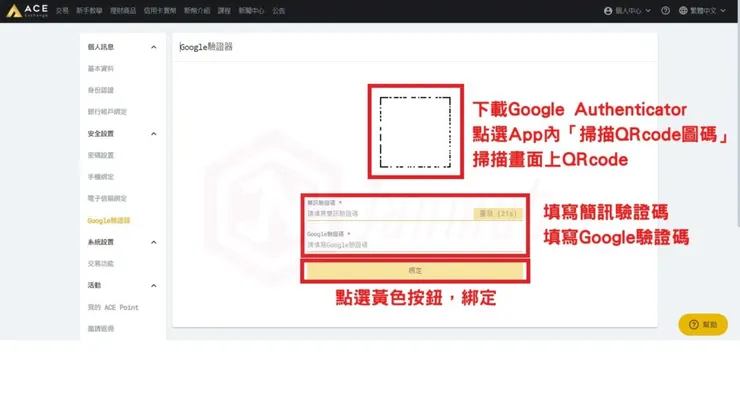Click the resend code (21s) button
The width and height of the screenshot is (740, 416).
pyautogui.click(x=498, y=214)
